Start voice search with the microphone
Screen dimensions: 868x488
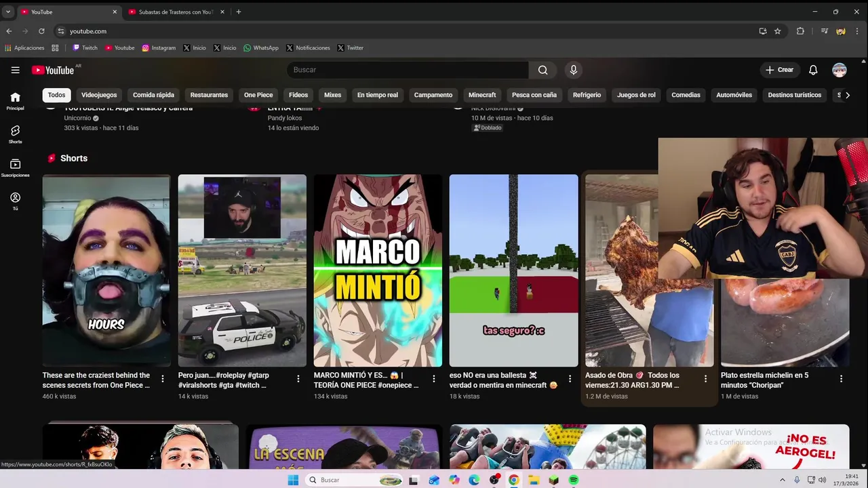[x=574, y=70]
